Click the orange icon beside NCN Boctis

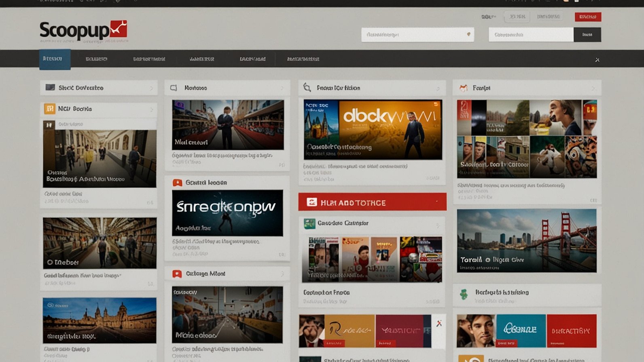coord(50,109)
